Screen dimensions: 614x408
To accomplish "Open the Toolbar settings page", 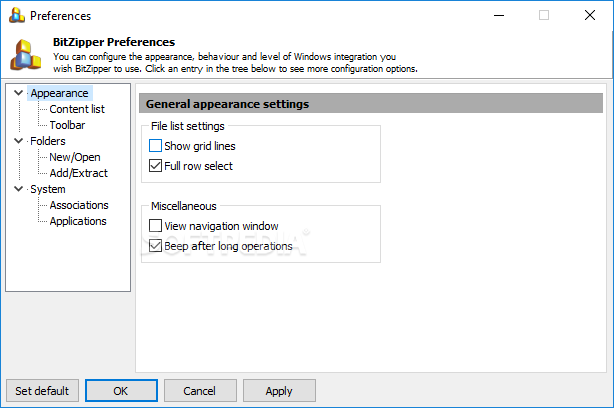I will pos(67,125).
